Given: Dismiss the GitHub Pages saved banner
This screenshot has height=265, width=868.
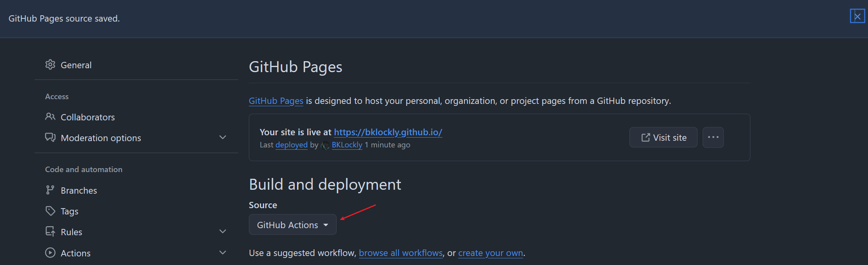Looking at the screenshot, I should [857, 16].
